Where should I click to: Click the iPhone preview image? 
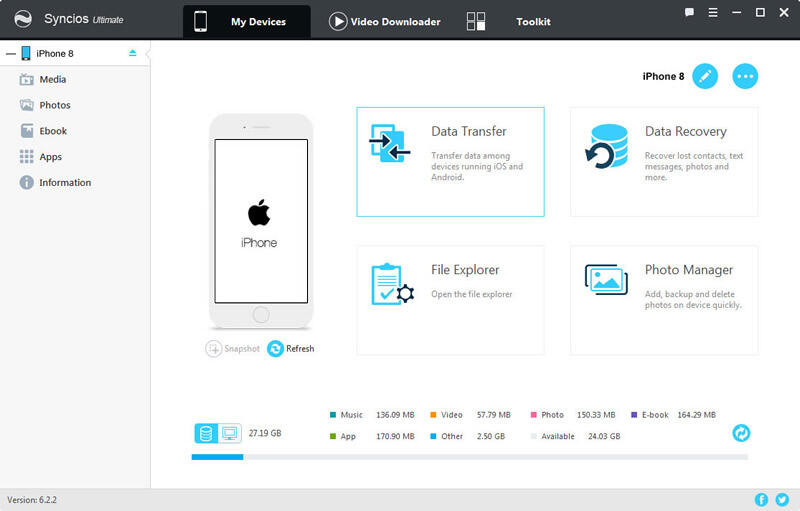pos(260,220)
